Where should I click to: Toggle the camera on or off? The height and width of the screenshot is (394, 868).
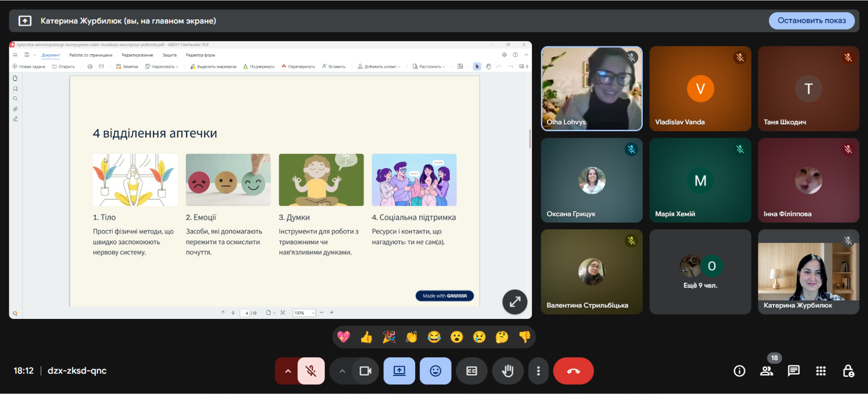366,371
